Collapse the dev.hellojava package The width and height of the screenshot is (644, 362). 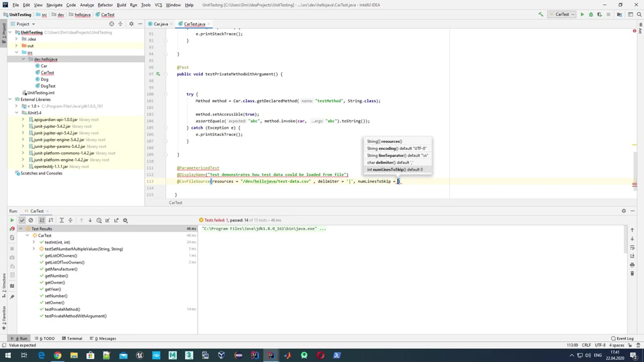coord(23,59)
